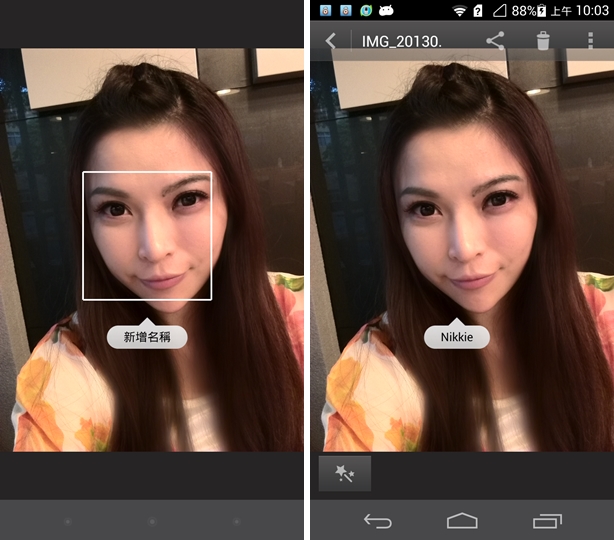This screenshot has height=540, width=614.
Task: Select the white face detection box
Action: pos(147,236)
